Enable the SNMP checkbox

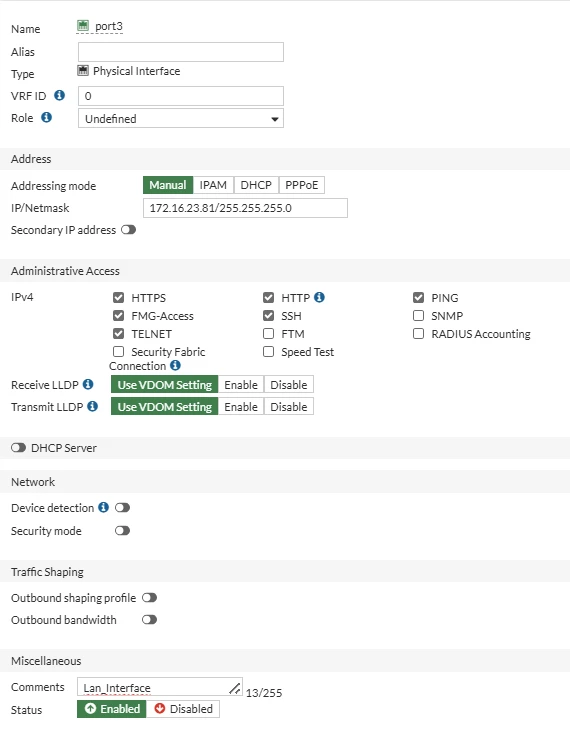(418, 316)
